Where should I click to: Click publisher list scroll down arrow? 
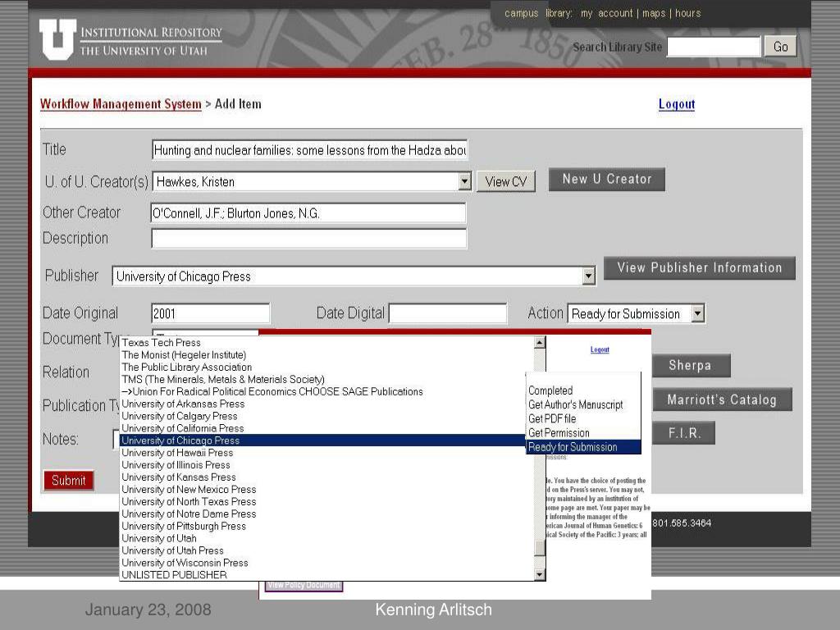pos(540,574)
